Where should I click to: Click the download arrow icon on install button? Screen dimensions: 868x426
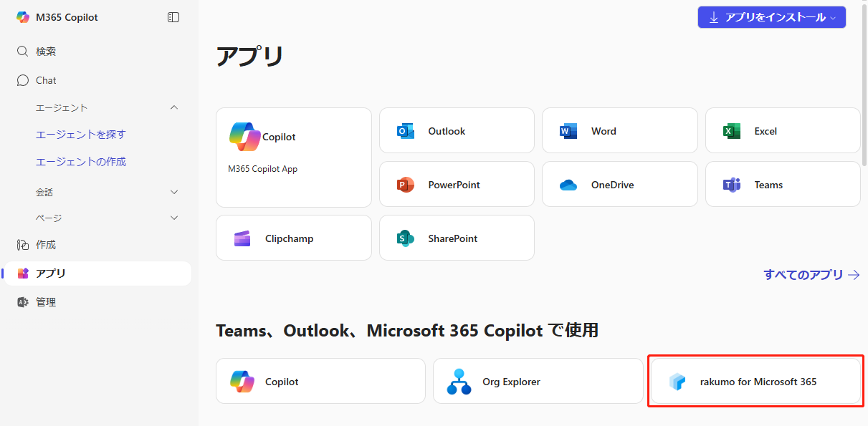[x=714, y=17]
